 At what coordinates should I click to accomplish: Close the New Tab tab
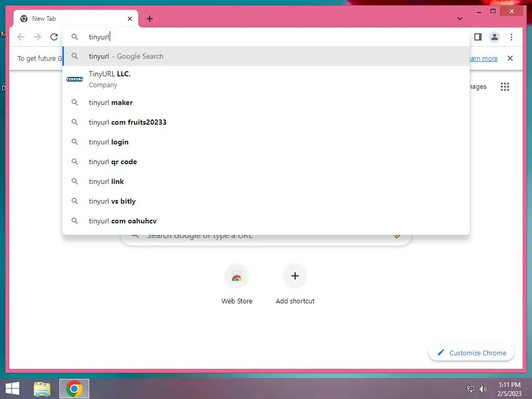point(129,19)
